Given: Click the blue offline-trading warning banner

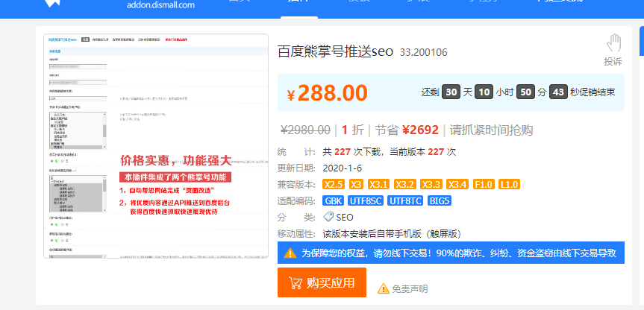Looking at the screenshot, I should (451, 253).
